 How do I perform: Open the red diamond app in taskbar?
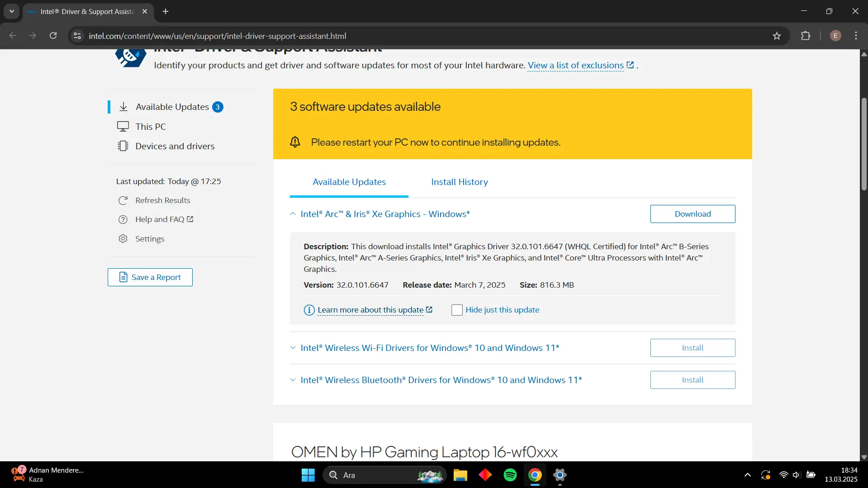tap(485, 475)
